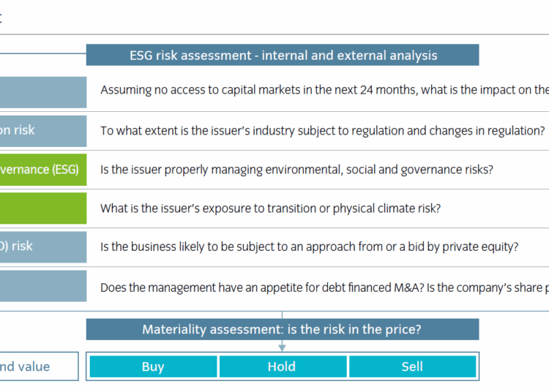
Task: Click the green 'vernance (ESG)' label box
Action: coord(42,169)
